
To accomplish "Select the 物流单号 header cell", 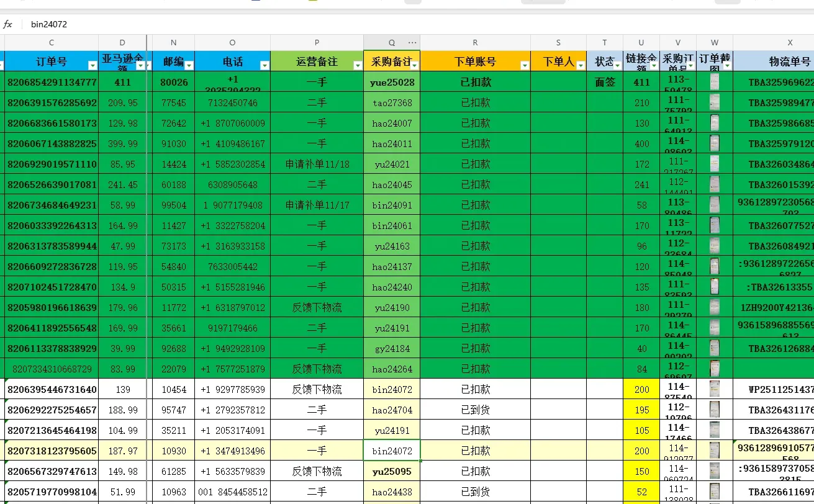I will [x=774, y=61].
